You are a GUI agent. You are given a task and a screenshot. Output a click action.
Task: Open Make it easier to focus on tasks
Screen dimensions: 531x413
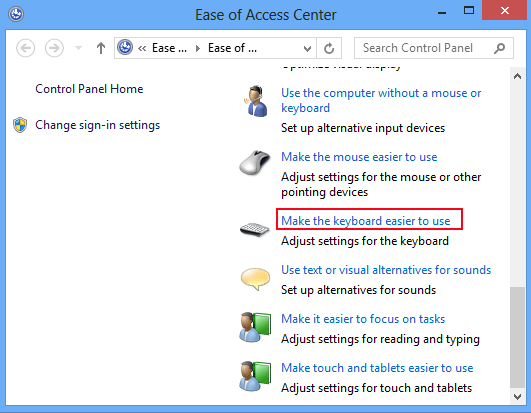(363, 319)
